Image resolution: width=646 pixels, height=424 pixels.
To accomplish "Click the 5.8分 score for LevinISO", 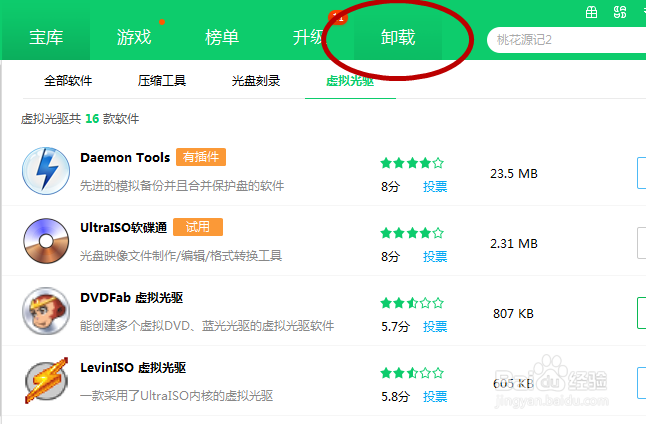I will 395,397.
